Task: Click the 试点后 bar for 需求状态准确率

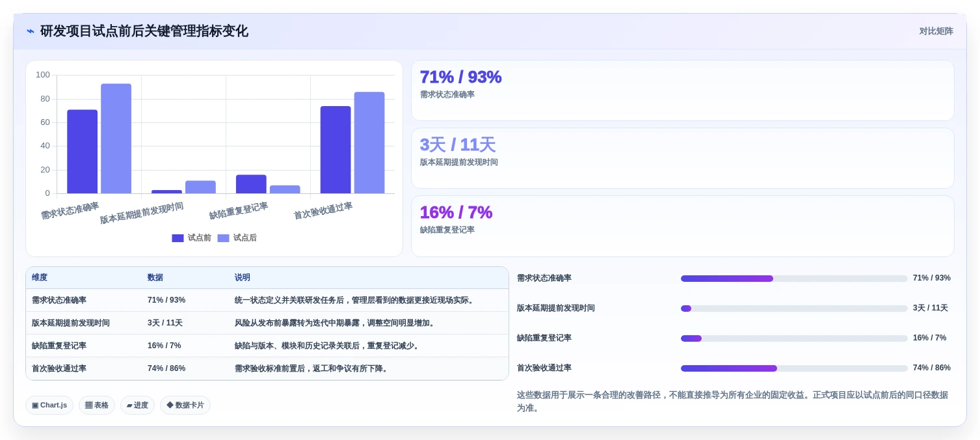Action: click(x=116, y=139)
